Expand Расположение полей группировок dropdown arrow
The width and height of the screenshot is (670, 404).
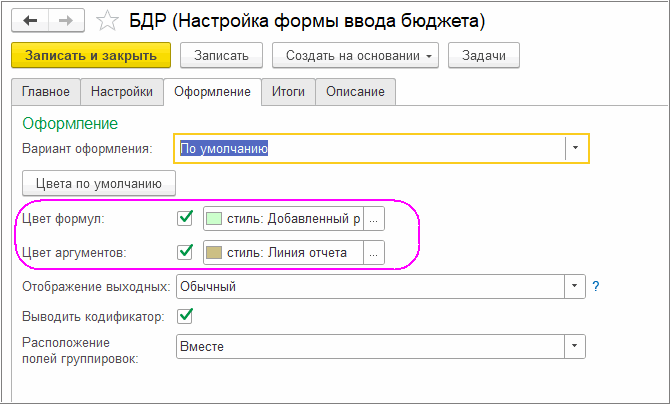click(574, 346)
